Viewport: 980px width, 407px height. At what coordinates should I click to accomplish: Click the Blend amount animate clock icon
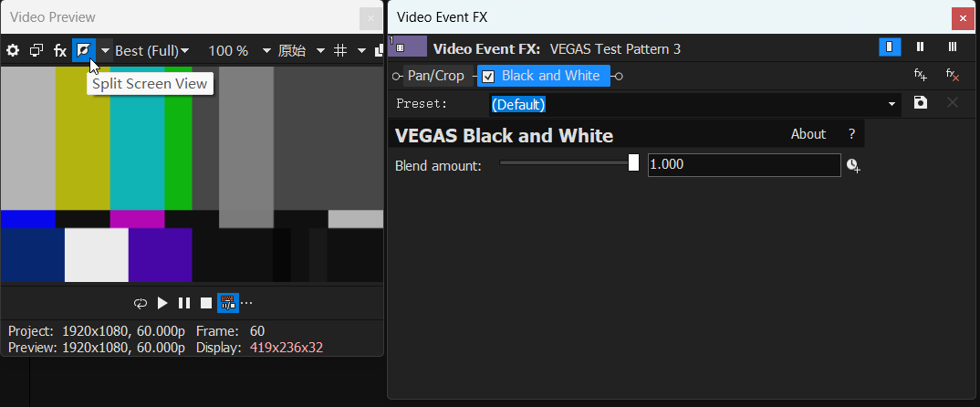854,165
